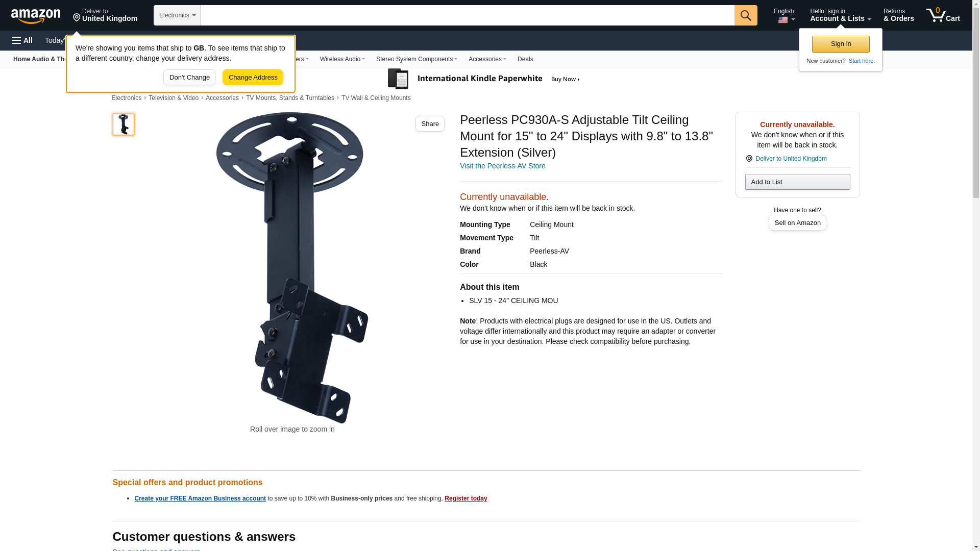Click the search magnifier button
The height and width of the screenshot is (551, 980).
pos(746,15)
